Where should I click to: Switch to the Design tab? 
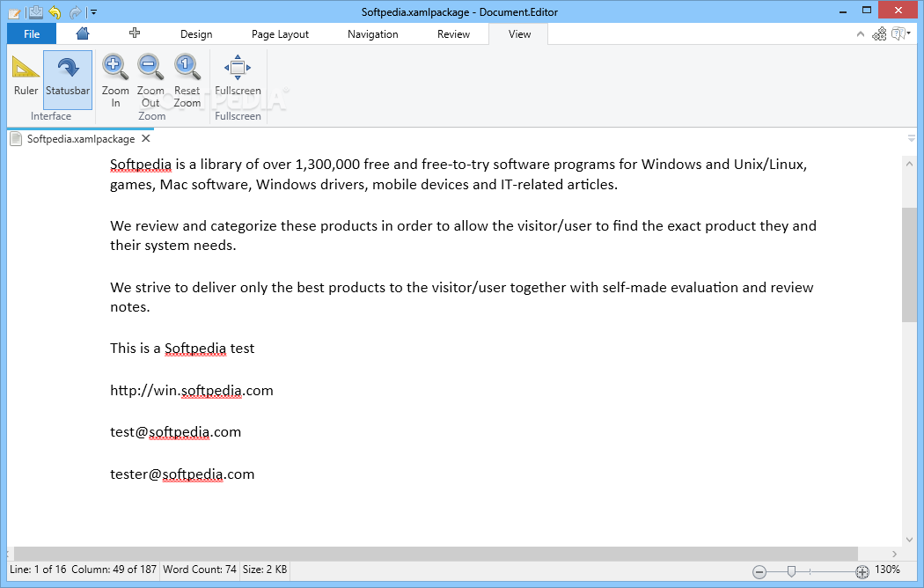pyautogui.click(x=196, y=34)
